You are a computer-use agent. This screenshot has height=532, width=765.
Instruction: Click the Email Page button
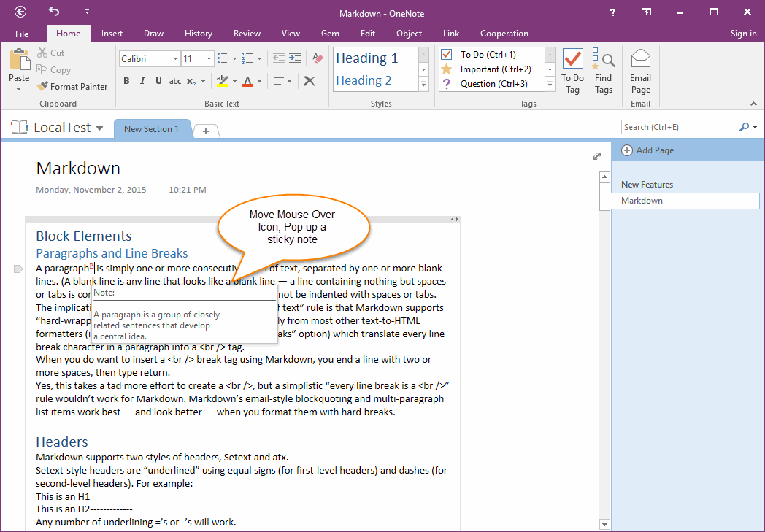click(x=641, y=72)
